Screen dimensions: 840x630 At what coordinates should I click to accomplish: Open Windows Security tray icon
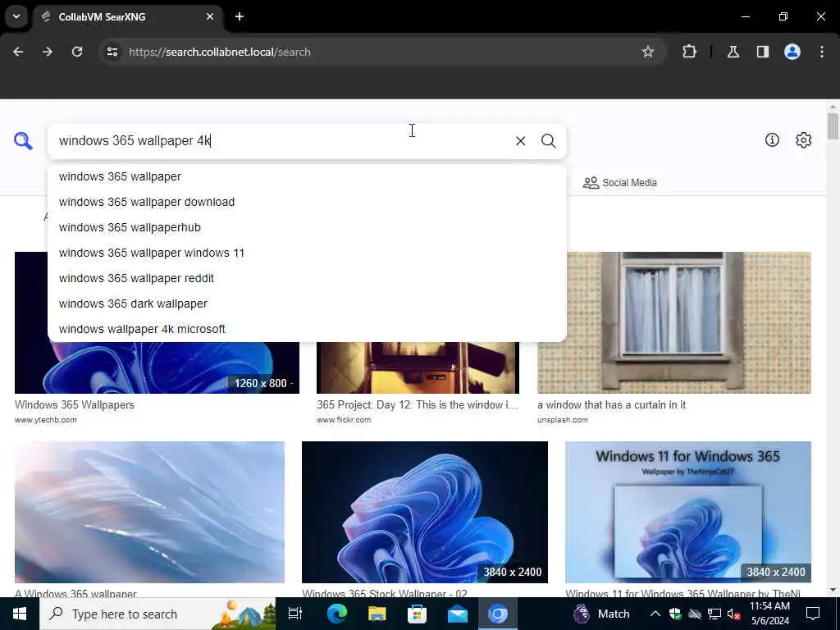coord(675,614)
